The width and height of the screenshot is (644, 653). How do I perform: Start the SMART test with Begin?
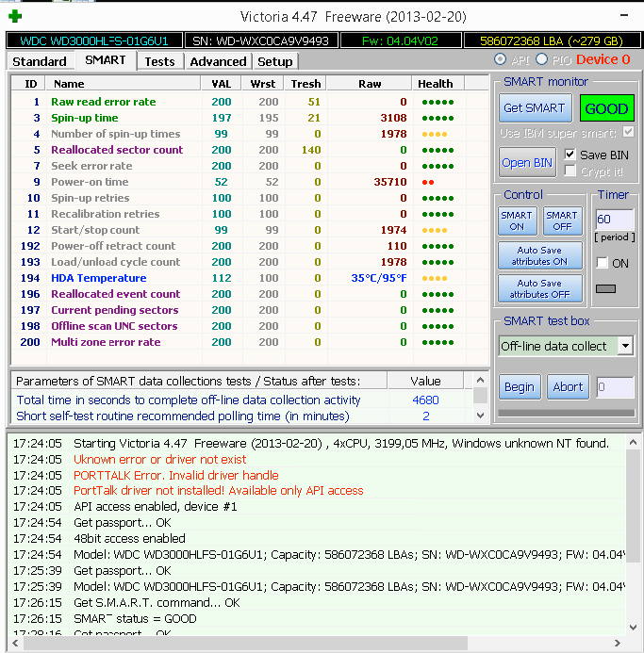519,387
